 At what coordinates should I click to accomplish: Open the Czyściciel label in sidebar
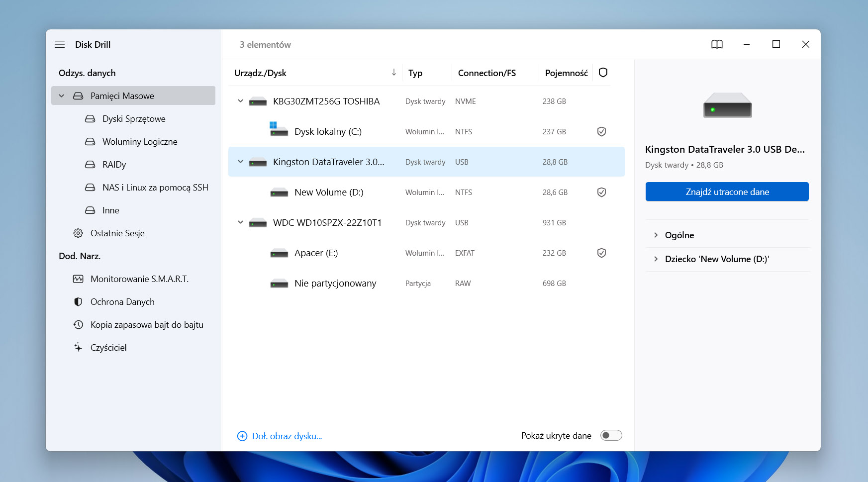[108, 348]
